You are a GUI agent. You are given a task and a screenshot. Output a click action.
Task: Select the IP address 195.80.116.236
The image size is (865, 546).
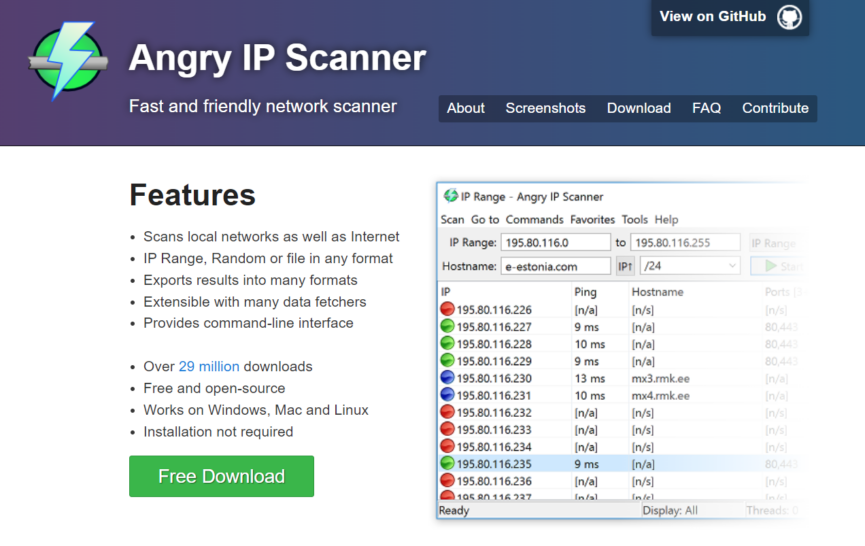click(494, 481)
